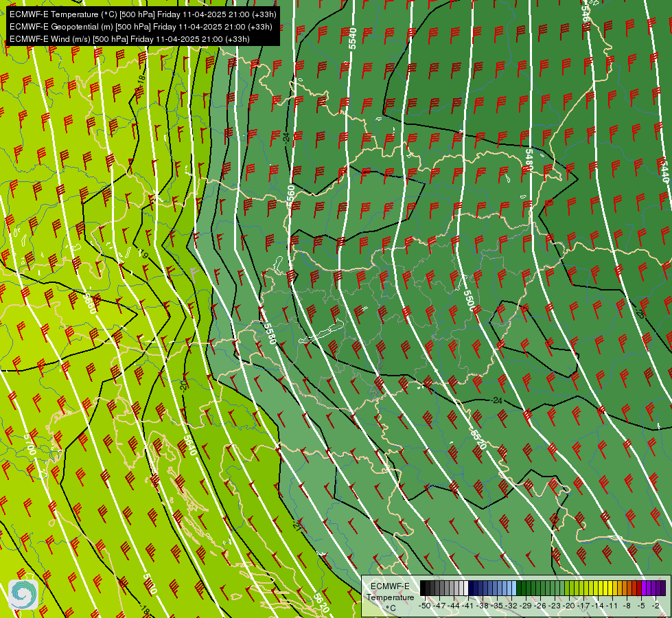Click the -5 tick label in the legend

coord(641,606)
